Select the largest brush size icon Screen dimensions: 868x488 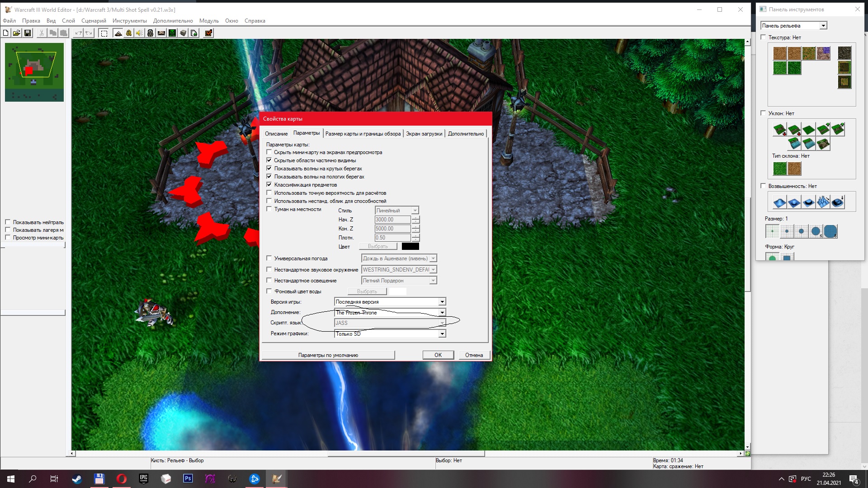[x=830, y=231]
